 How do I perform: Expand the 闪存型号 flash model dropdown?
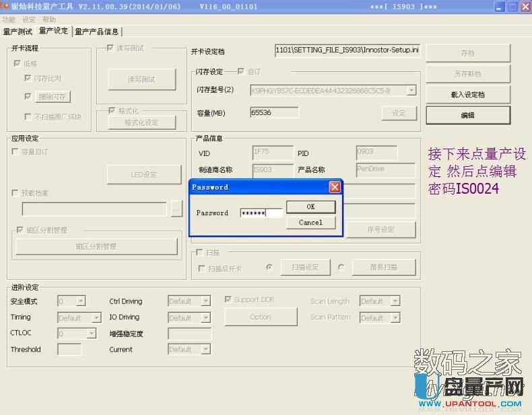[411, 90]
